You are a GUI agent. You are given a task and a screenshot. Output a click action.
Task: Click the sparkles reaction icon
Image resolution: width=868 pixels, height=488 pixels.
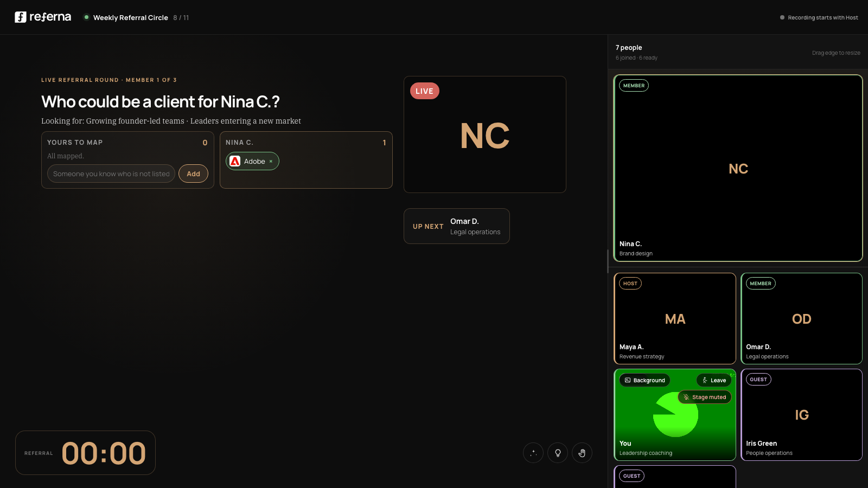click(533, 453)
